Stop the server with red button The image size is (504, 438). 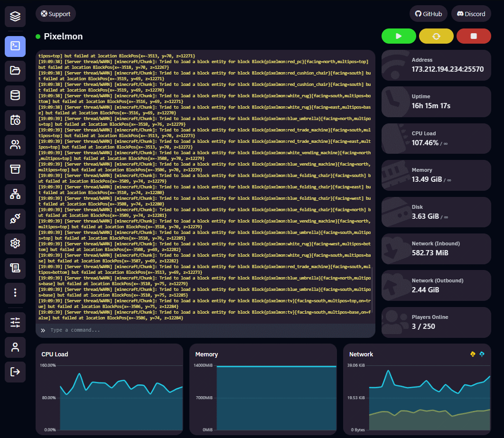(474, 36)
